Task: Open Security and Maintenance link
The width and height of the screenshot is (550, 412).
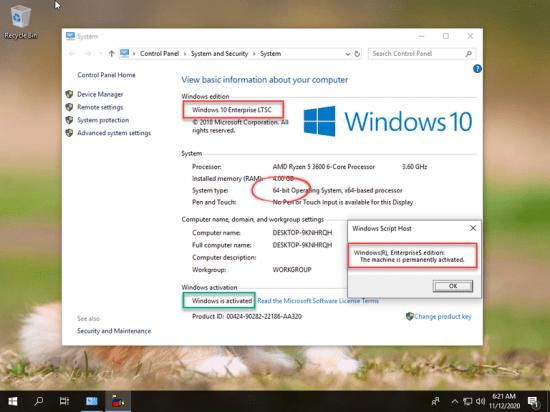Action: click(114, 331)
